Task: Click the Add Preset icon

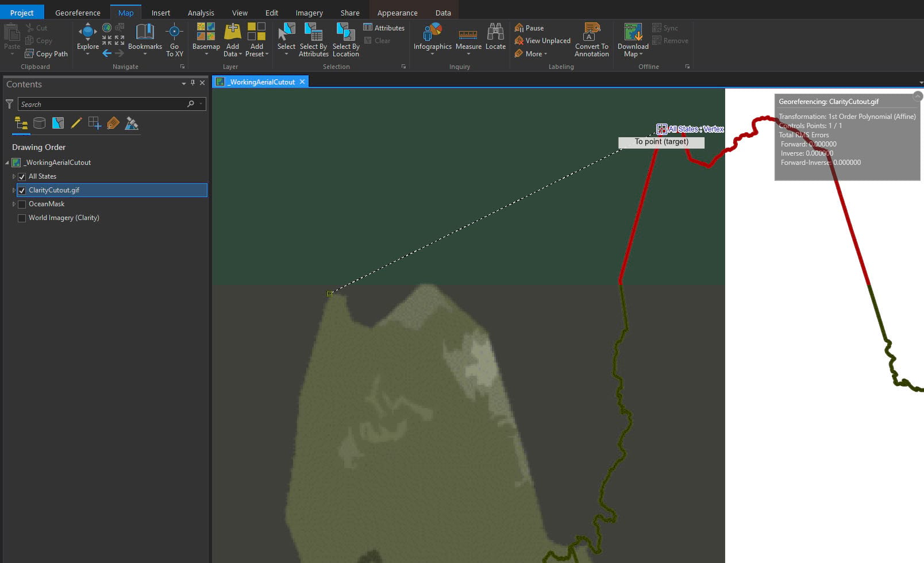Action: [x=256, y=32]
